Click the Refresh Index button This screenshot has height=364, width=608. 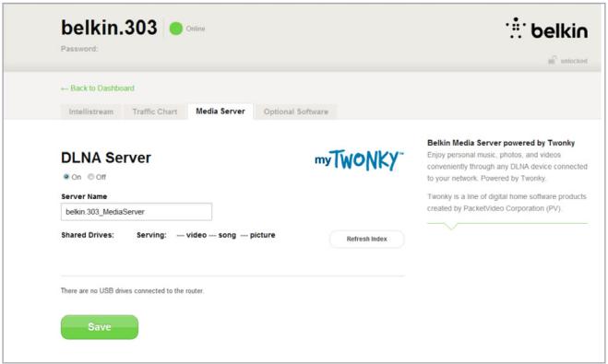pos(367,239)
